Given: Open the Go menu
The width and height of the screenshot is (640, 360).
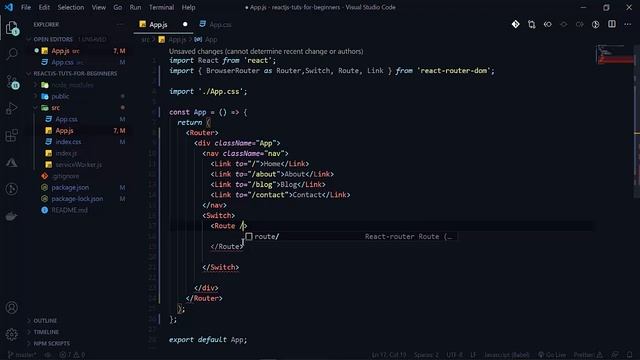Looking at the screenshot, I should tap(118, 7).
